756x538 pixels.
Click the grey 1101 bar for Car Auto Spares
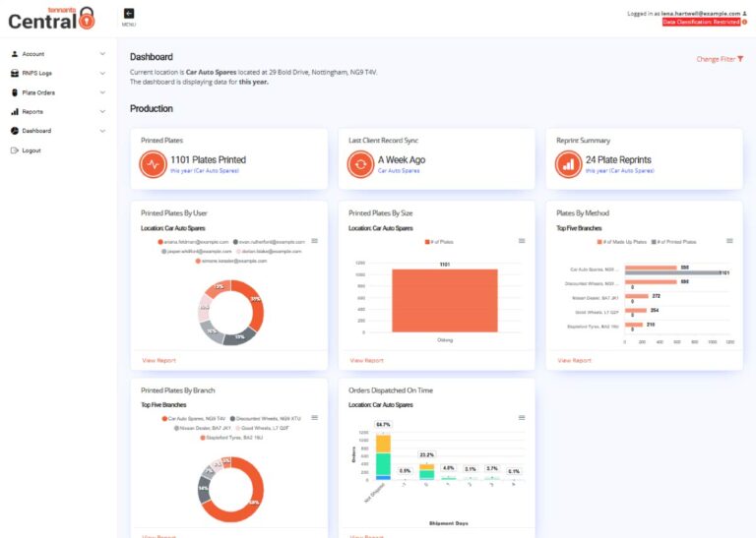pyautogui.click(x=672, y=272)
